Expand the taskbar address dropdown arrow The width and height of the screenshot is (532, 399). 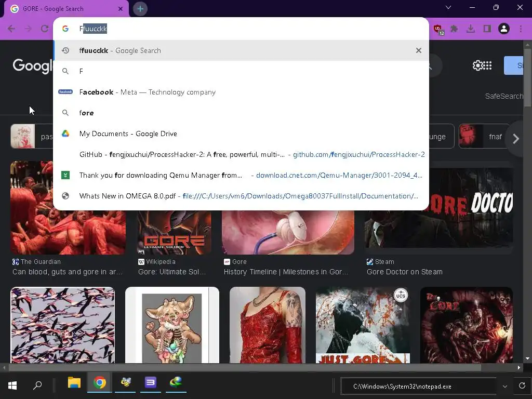[505, 387]
